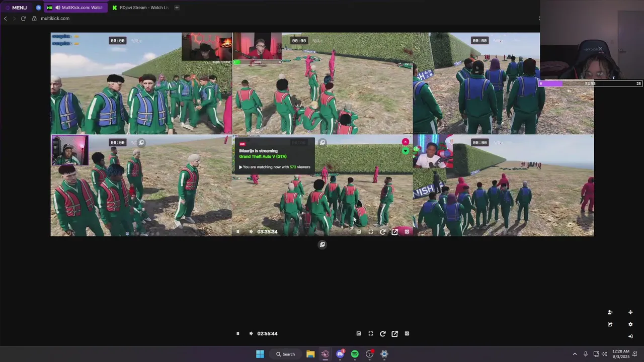The width and height of the screenshot is (644, 362).
Task: Open global pop-out external link icon
Action: click(395, 333)
